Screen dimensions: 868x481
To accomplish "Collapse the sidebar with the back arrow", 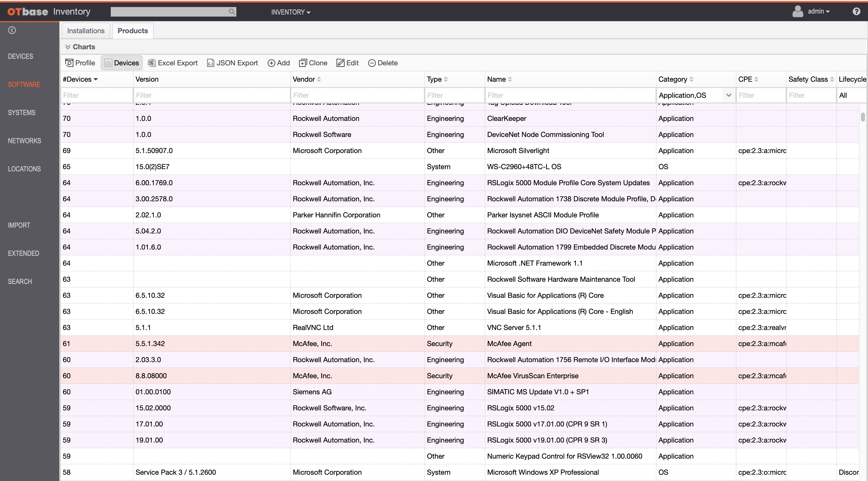I will [12, 30].
